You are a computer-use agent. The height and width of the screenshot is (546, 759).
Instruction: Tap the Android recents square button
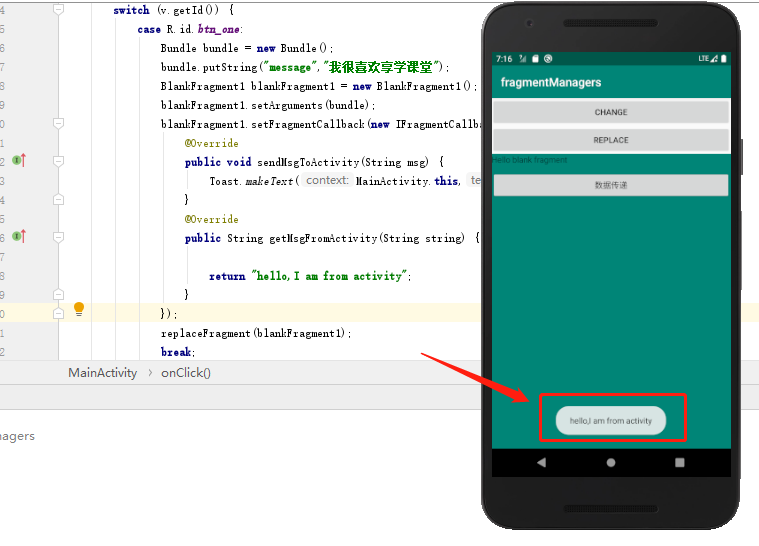680,463
